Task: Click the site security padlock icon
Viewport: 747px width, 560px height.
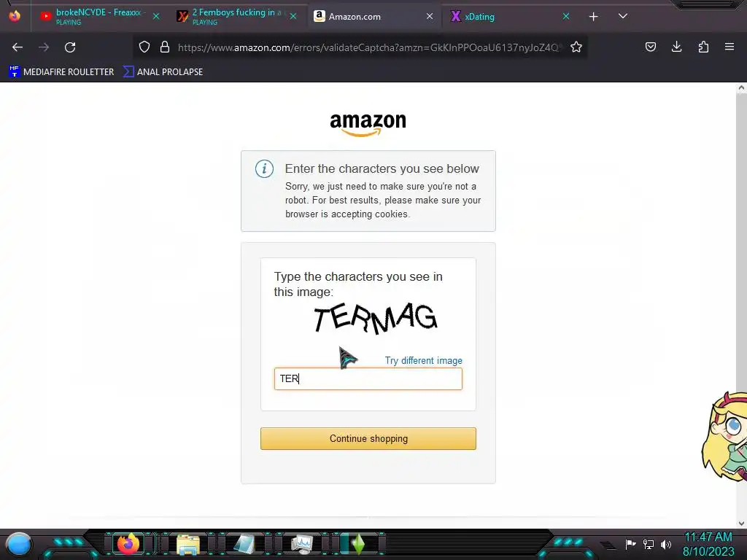Action: click(165, 47)
